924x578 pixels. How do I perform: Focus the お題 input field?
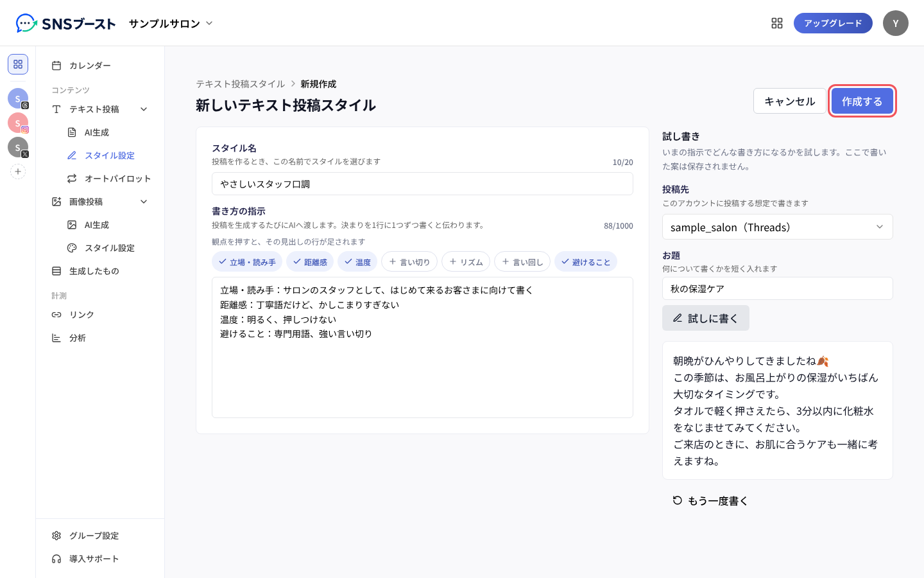point(778,288)
